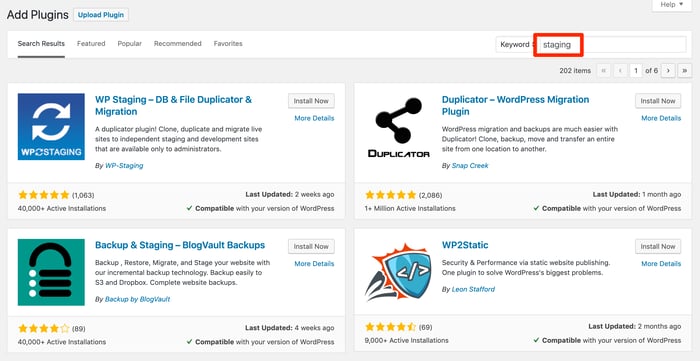Open More Details for WP2Static
The width and height of the screenshot is (700, 361).
(x=661, y=264)
